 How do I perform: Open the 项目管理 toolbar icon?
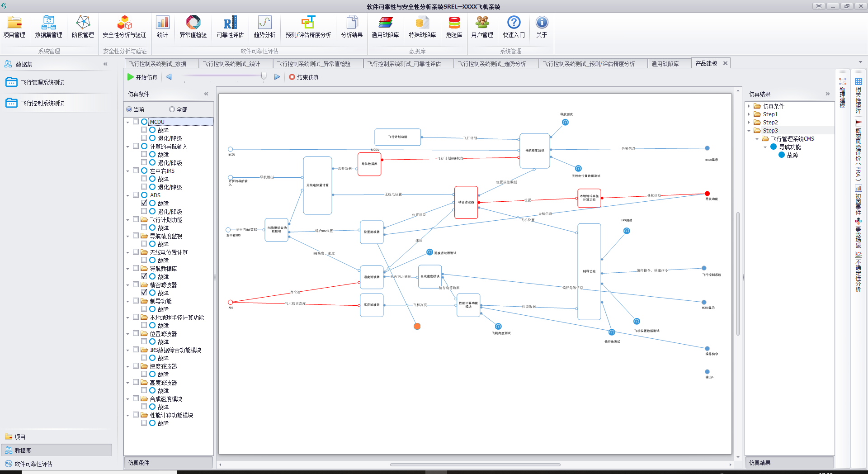[14, 27]
